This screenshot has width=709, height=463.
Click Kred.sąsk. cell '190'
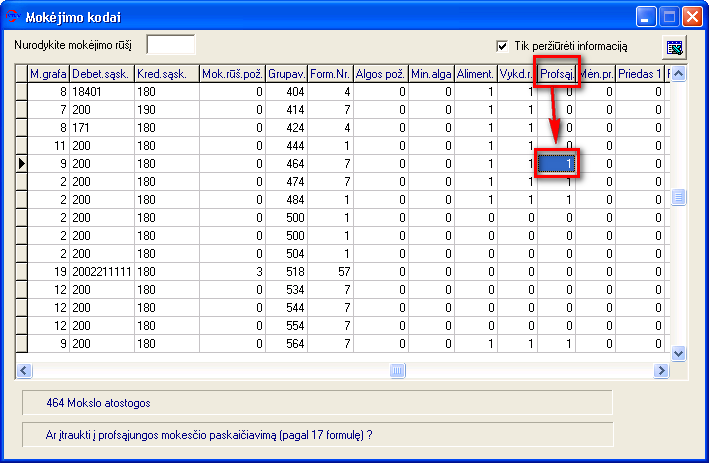[167, 110]
